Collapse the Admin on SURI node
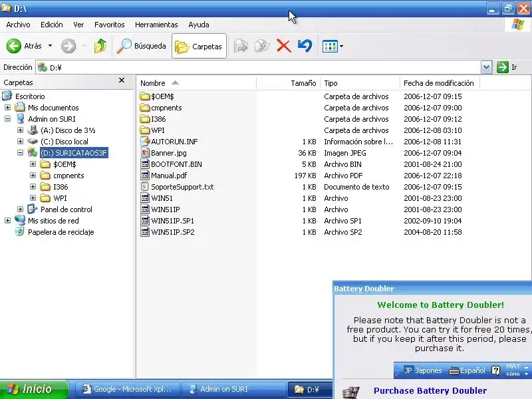 coord(7,119)
